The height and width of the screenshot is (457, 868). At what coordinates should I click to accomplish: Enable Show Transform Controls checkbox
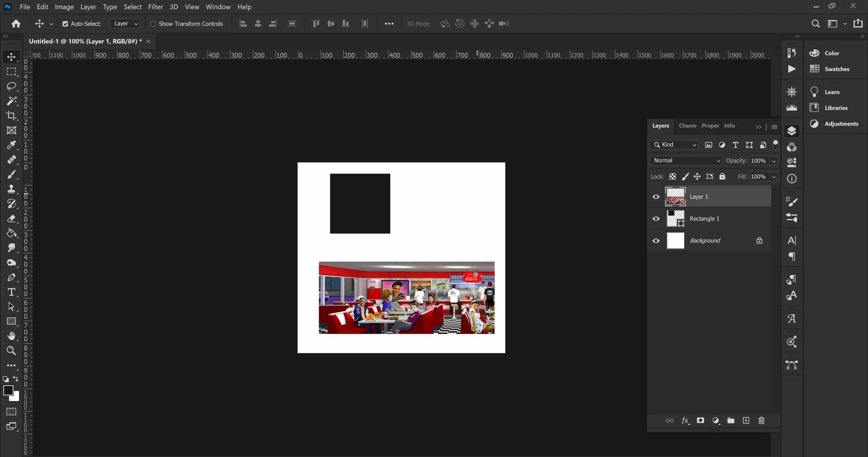(x=153, y=24)
